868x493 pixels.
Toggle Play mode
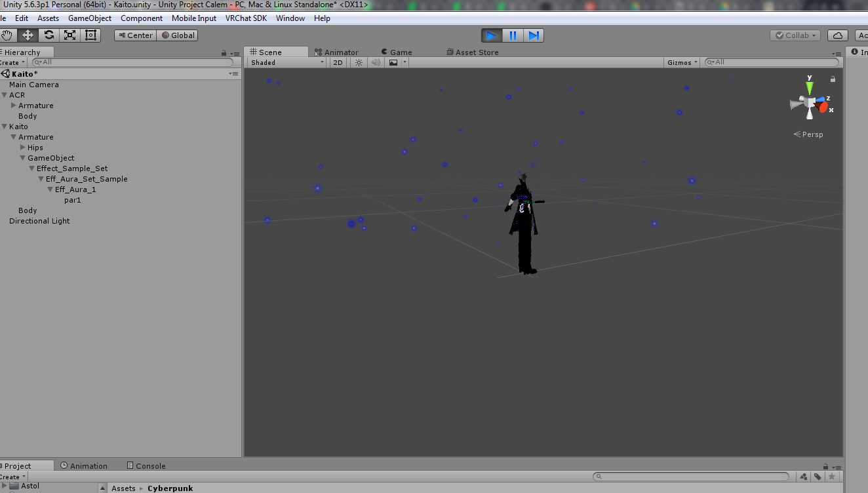pyautogui.click(x=491, y=35)
